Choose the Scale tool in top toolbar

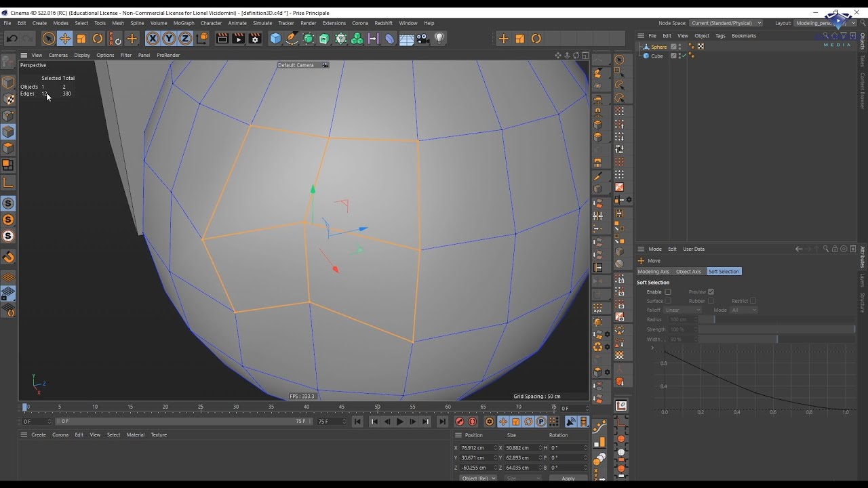tap(81, 39)
